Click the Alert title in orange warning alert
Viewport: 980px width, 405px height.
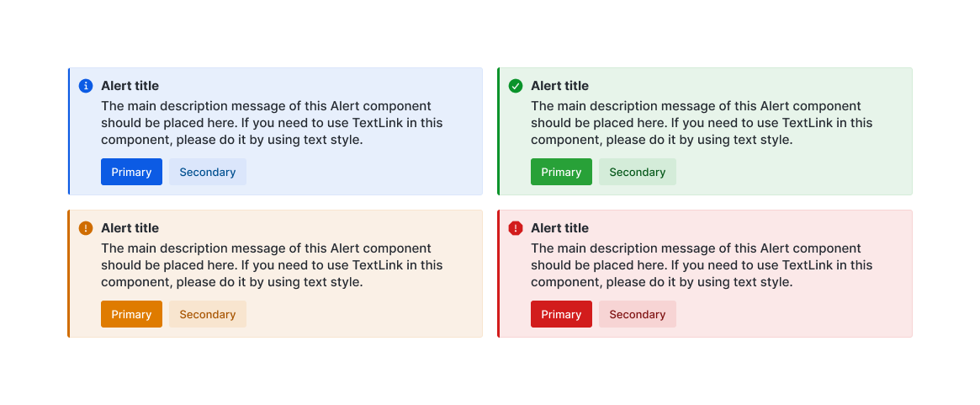130,228
